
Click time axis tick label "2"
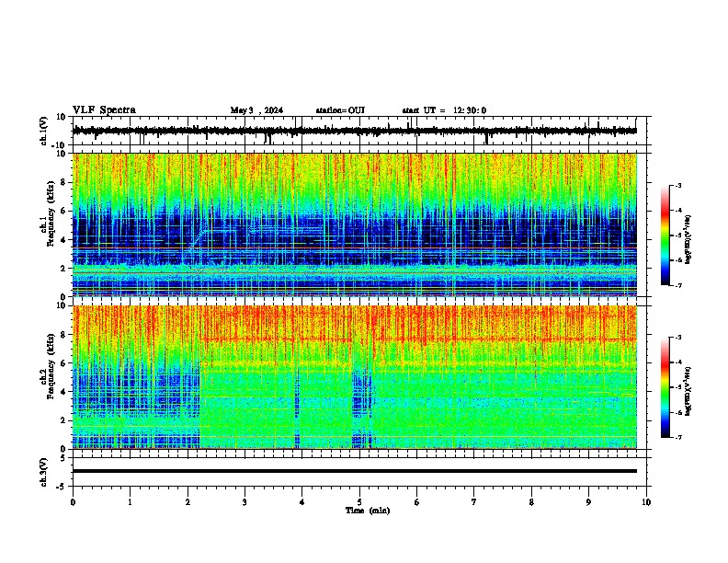tap(188, 502)
